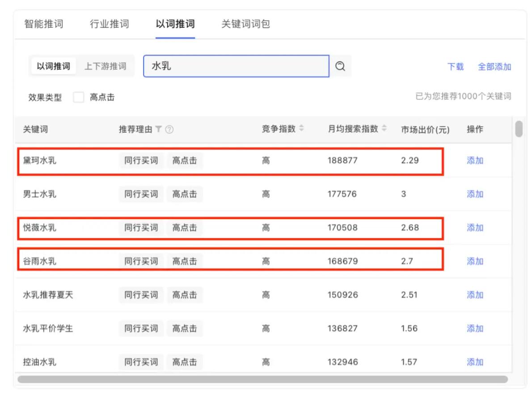The height and width of the screenshot is (397, 532).
Task: Click search index value 168679
Action: point(342,261)
